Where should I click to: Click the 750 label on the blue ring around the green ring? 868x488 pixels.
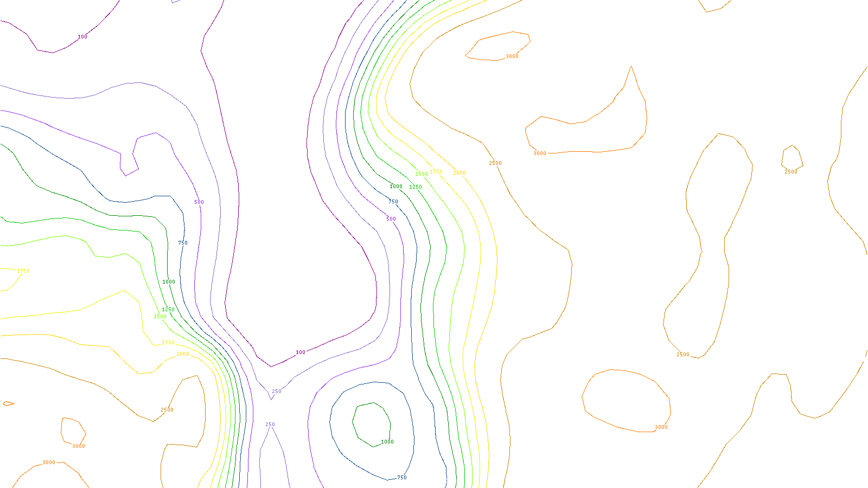[402, 478]
